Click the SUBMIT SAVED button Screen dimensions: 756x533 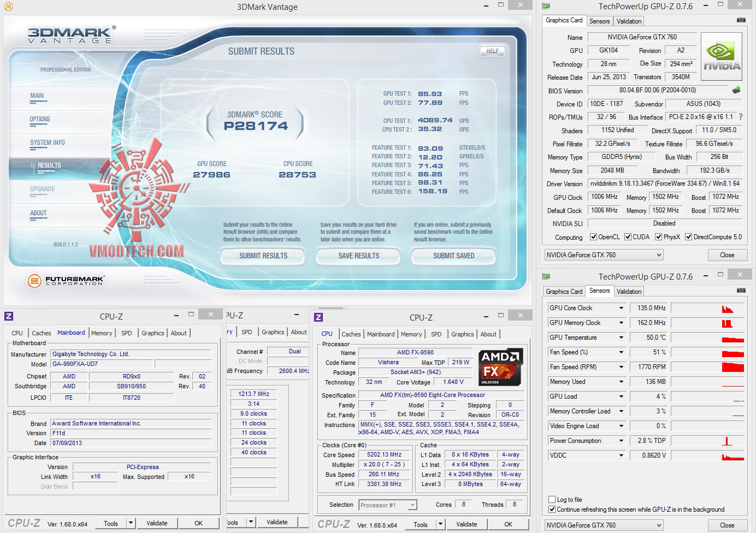(453, 256)
